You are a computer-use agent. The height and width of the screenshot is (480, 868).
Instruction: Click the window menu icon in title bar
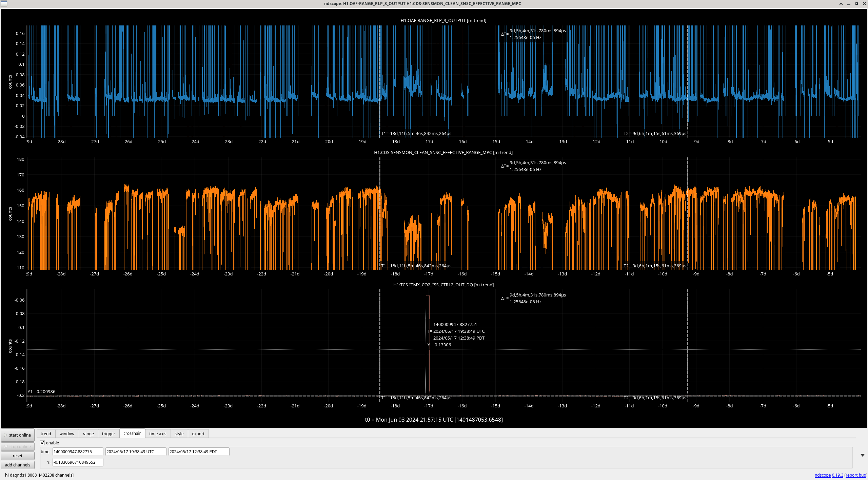3,3
